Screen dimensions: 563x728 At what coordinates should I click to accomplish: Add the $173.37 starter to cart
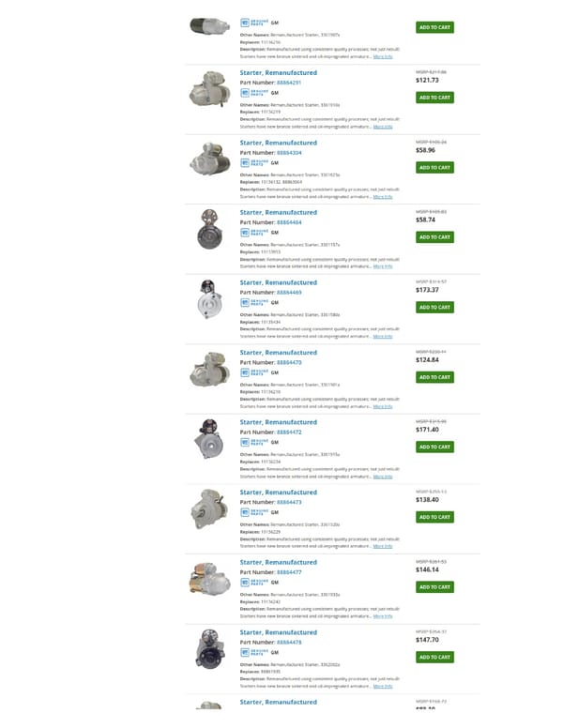click(434, 308)
